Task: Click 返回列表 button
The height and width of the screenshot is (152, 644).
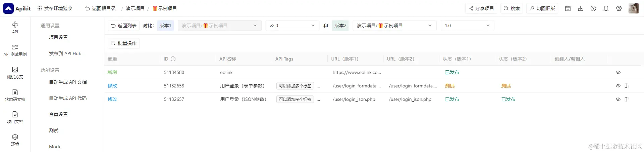Action: coord(124,26)
